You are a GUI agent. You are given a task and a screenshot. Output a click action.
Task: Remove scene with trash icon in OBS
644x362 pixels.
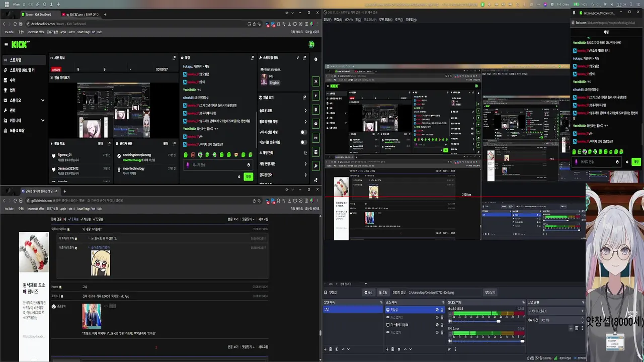coord(331,349)
